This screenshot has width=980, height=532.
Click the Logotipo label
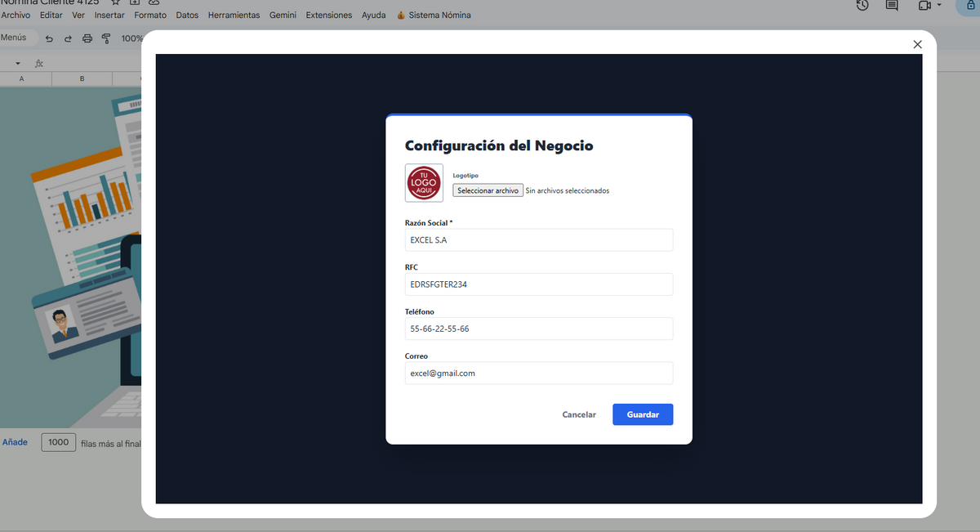click(x=465, y=176)
